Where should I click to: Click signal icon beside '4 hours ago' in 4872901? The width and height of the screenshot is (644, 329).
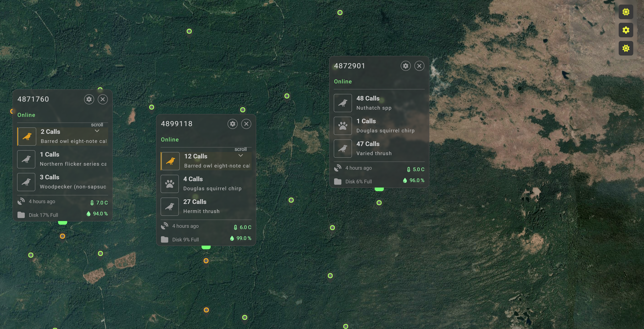pos(338,168)
